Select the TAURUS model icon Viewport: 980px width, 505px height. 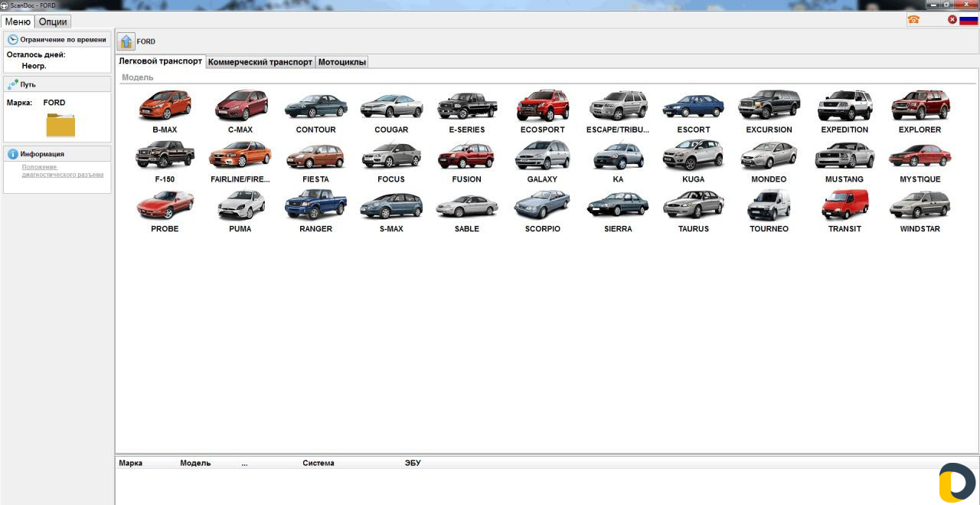[x=694, y=205]
